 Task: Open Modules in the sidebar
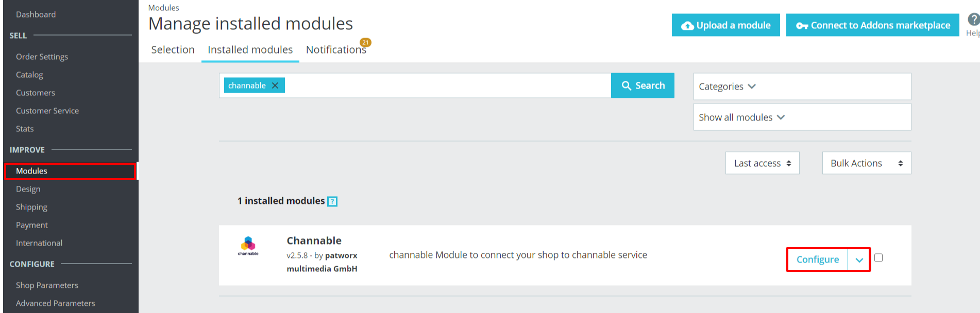click(x=31, y=171)
